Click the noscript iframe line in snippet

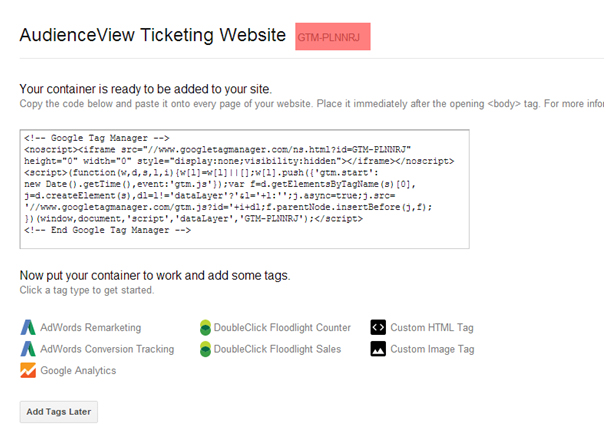[218, 150]
